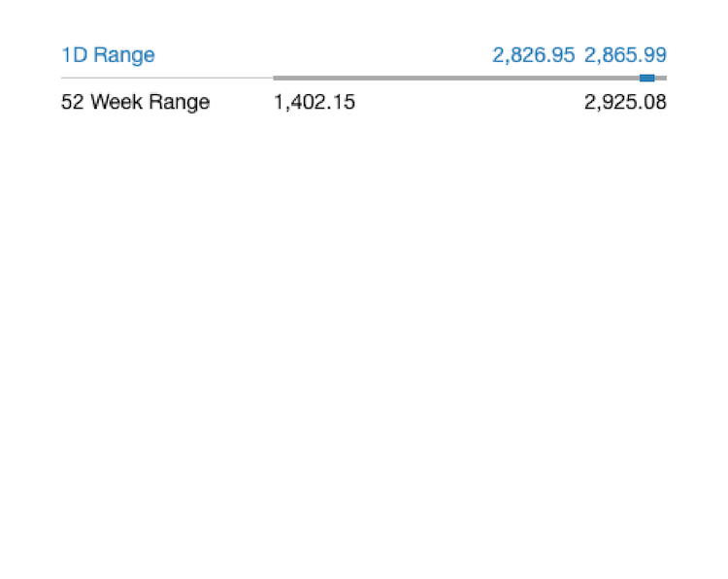The width and height of the screenshot is (728, 579).
Task: Select the 52 Week Range label
Action: pos(135,102)
